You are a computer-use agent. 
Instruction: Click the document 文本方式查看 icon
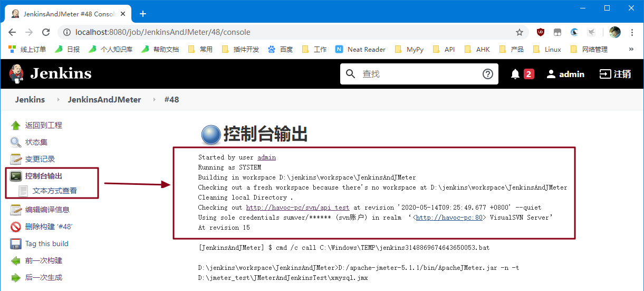[x=23, y=191]
